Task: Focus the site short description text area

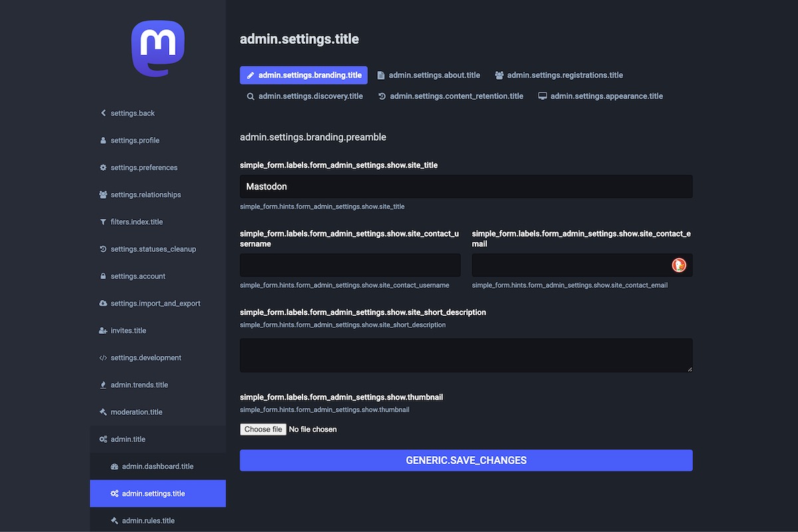Action: pos(465,355)
